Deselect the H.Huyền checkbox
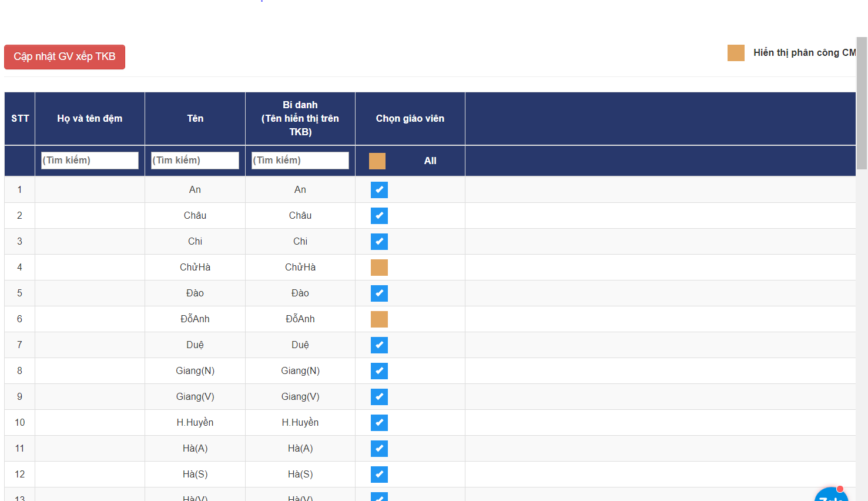Image resolution: width=868 pixels, height=501 pixels. coord(379,423)
